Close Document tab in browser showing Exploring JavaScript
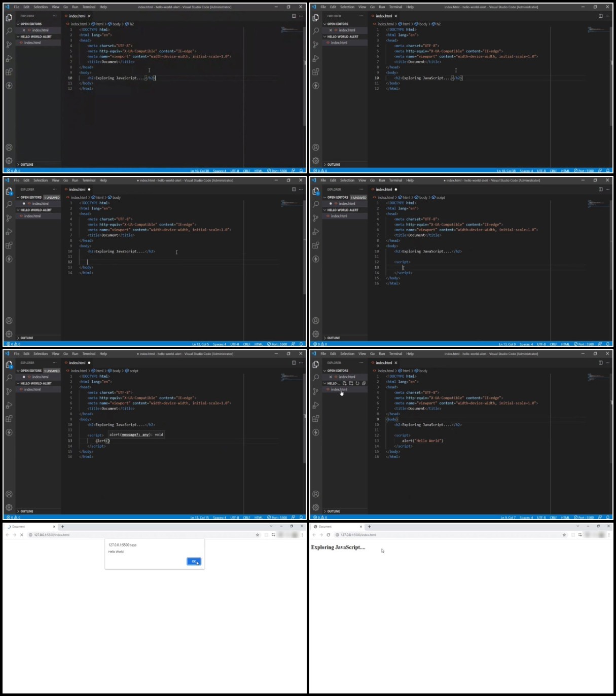The width and height of the screenshot is (616, 696). 360,527
